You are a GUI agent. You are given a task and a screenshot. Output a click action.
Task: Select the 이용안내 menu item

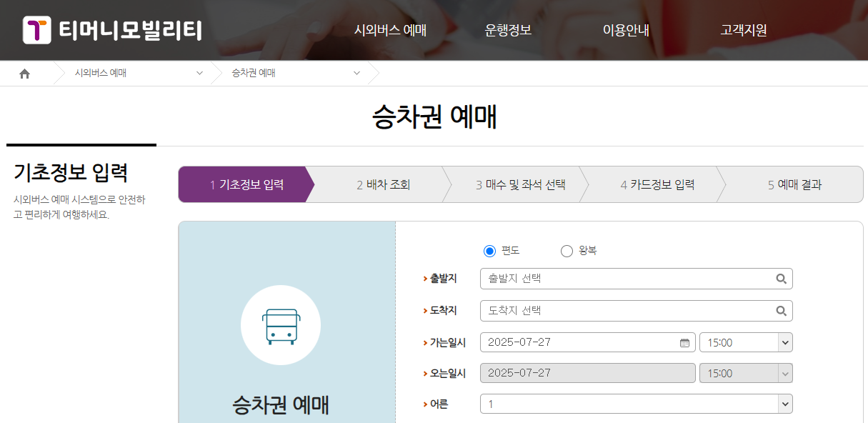(625, 31)
